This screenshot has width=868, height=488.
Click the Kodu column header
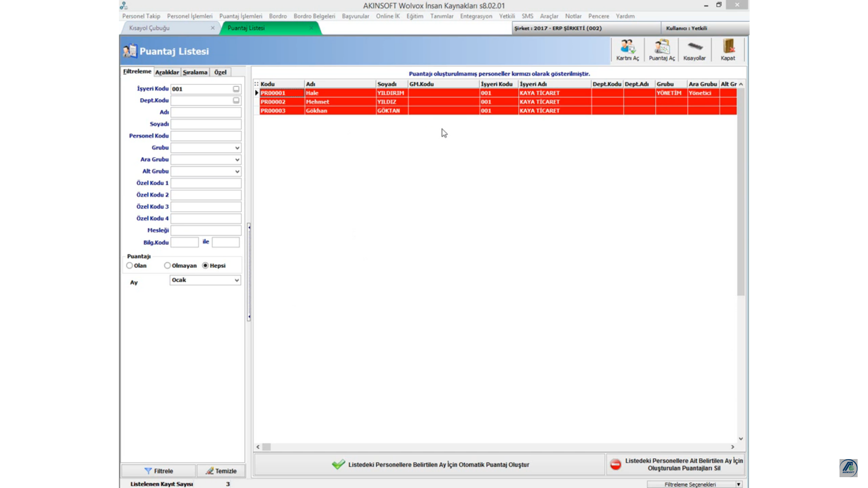282,84
